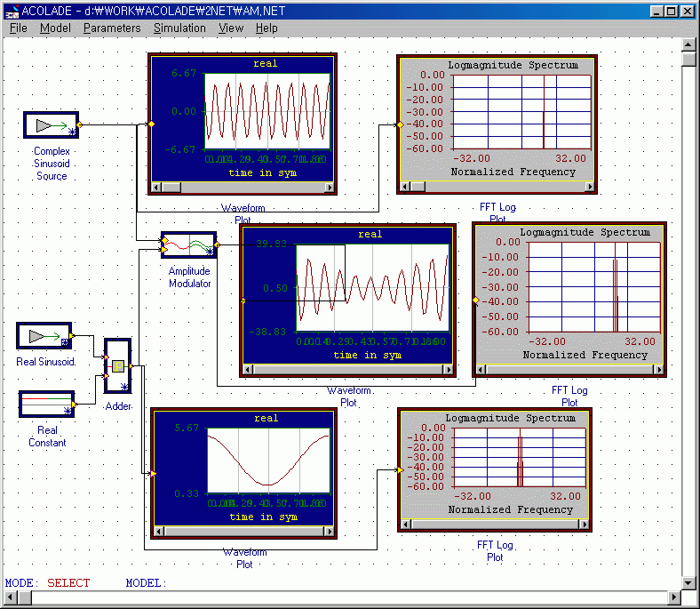Open the Model menu
Screen dimensions: 700x609
[x=55, y=28]
